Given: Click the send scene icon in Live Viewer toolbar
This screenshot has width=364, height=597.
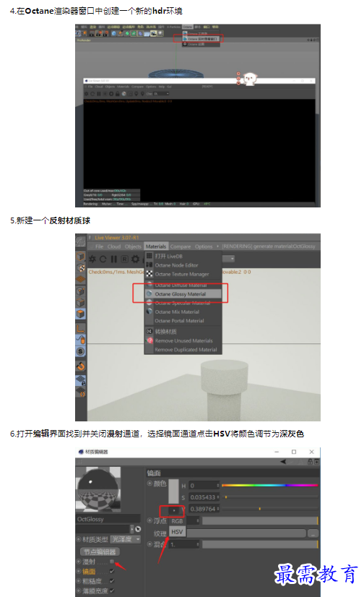Looking at the screenshot, I should [x=92, y=259].
